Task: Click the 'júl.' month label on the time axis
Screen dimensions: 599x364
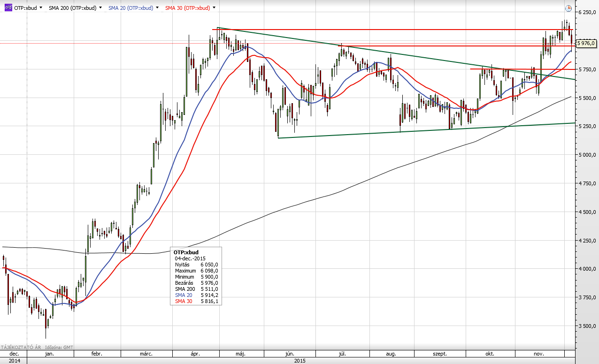Action: 341,354
